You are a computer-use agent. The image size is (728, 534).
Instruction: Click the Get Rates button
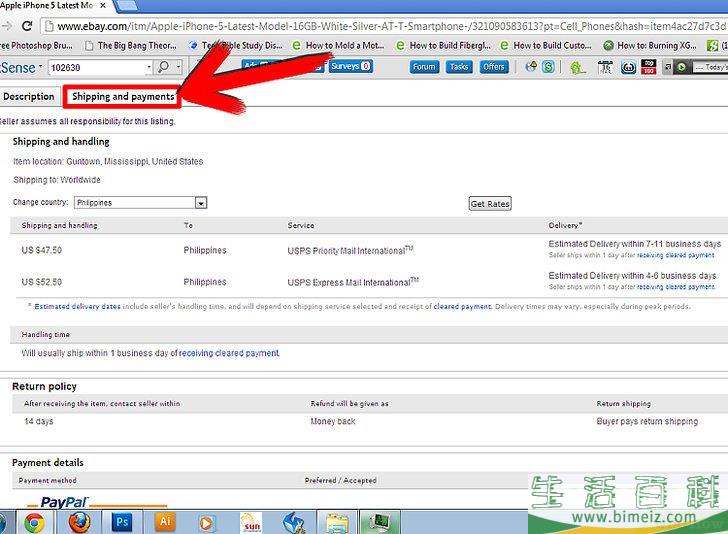(x=490, y=204)
